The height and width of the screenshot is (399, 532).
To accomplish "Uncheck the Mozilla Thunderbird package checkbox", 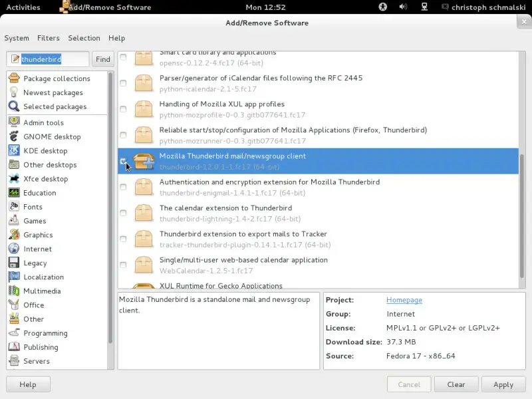I will (123, 161).
